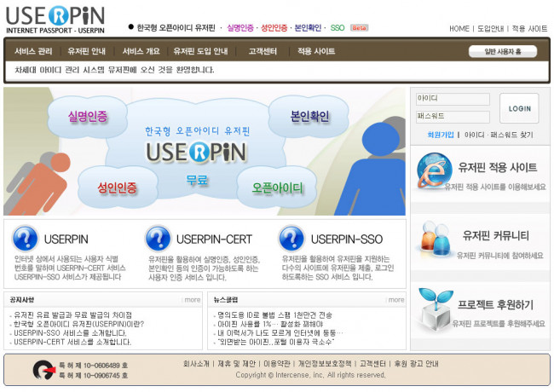
Task: Open the 서비스 관리 menu
Action: 33,51
